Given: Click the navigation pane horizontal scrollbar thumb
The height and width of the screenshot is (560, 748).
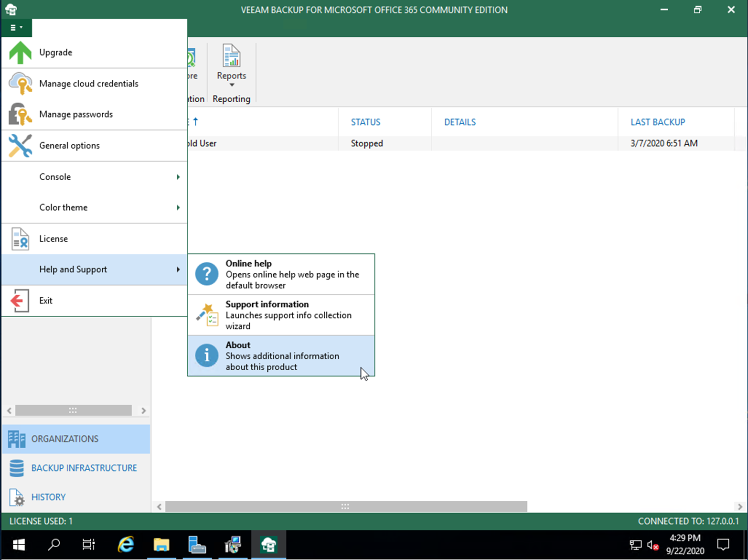Looking at the screenshot, I should tap(73, 410).
